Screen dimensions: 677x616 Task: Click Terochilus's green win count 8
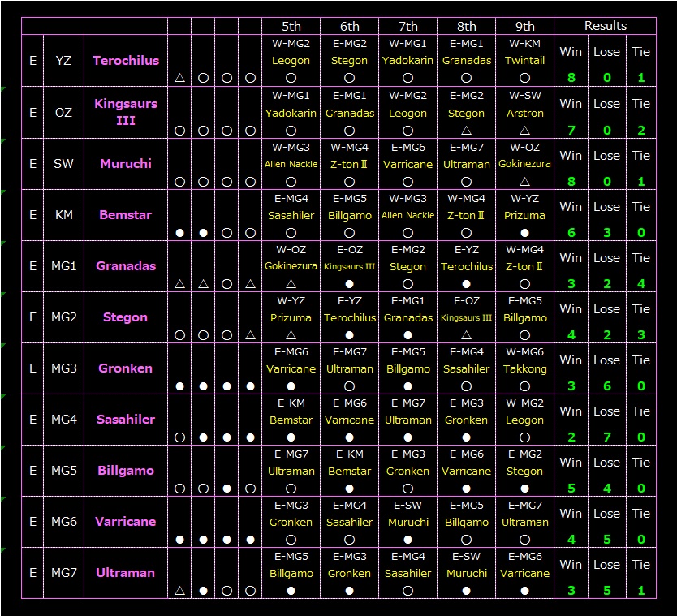click(x=571, y=78)
